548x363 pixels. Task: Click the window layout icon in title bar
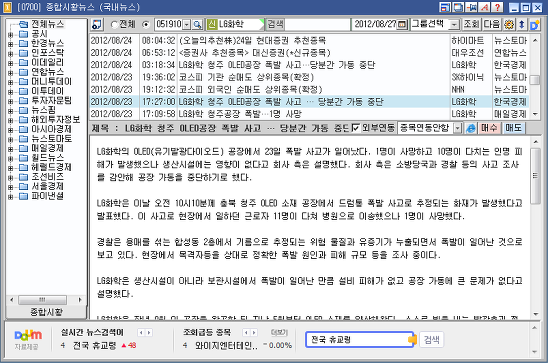pos(445,7)
